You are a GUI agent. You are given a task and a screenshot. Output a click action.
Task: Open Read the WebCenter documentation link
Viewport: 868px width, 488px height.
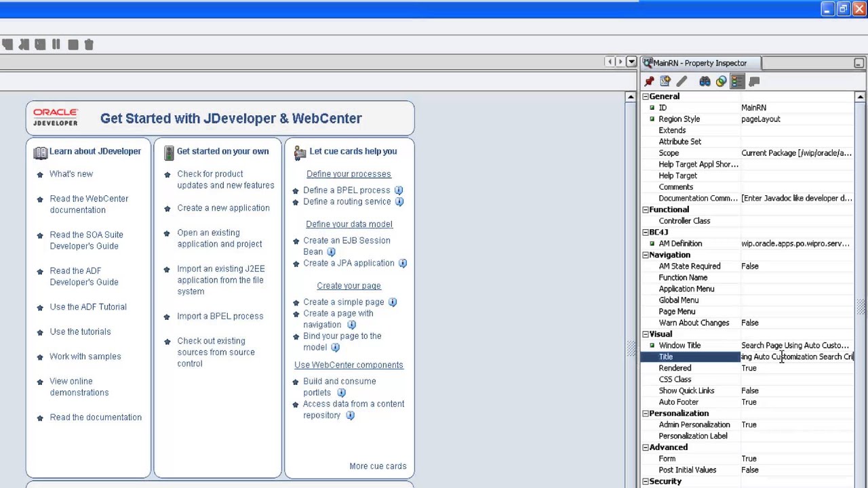[89, 205]
